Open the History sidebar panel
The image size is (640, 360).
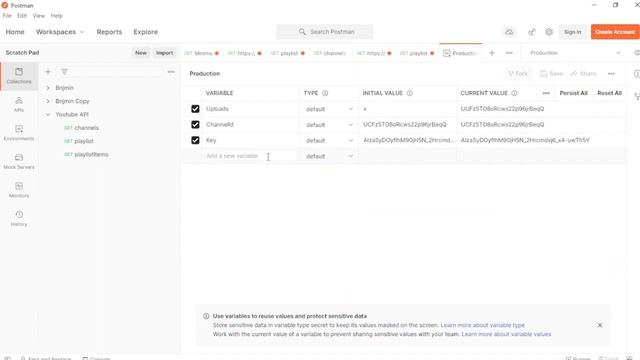click(x=19, y=218)
